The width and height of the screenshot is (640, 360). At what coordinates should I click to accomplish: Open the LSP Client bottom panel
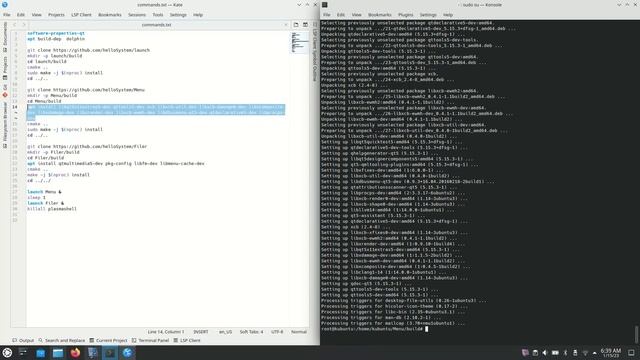click(x=187, y=340)
